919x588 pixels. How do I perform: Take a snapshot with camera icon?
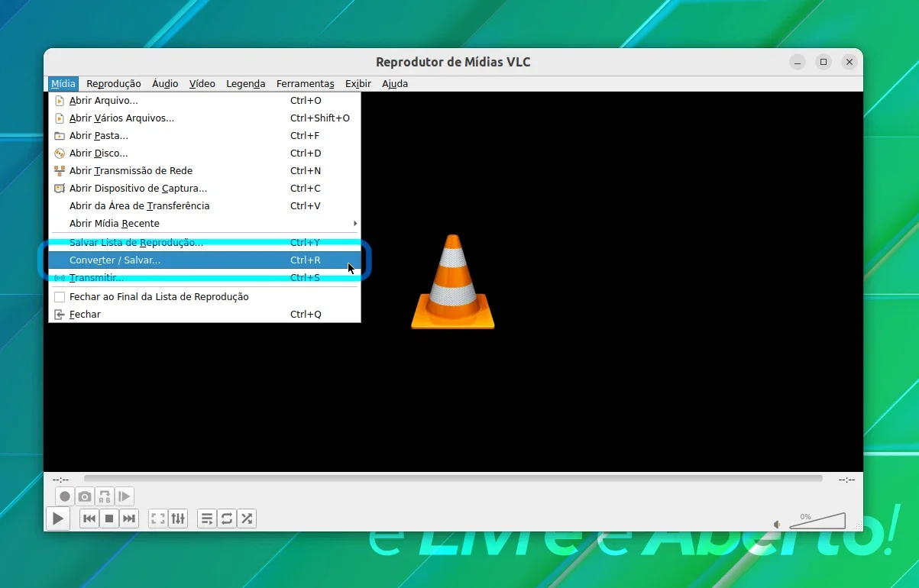coord(85,496)
